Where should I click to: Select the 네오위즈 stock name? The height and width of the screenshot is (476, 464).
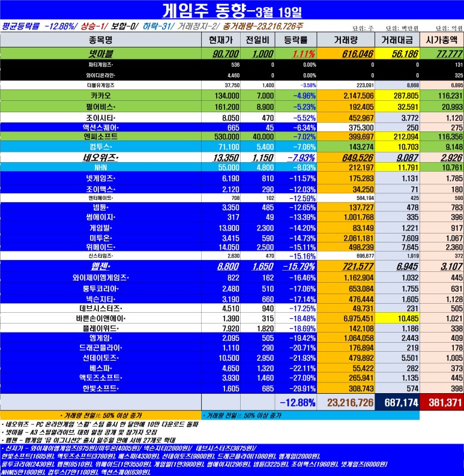[100, 157]
